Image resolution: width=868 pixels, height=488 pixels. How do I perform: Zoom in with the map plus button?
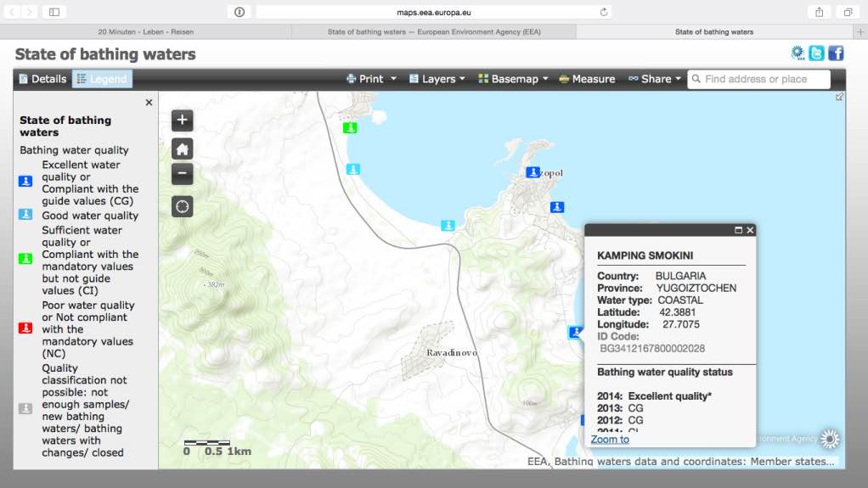click(182, 120)
